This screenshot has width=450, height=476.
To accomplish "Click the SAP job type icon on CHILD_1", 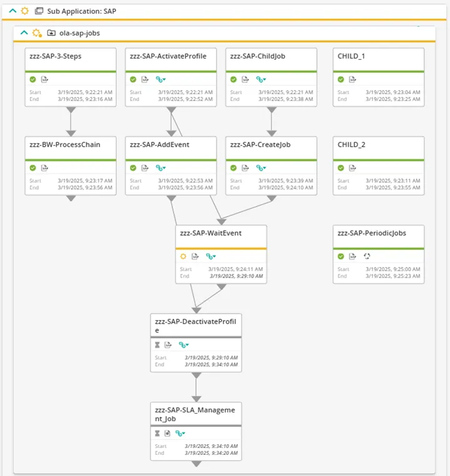I will coord(352,79).
